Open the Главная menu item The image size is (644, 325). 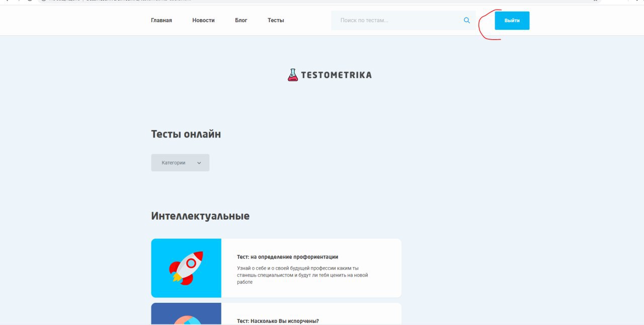(162, 21)
